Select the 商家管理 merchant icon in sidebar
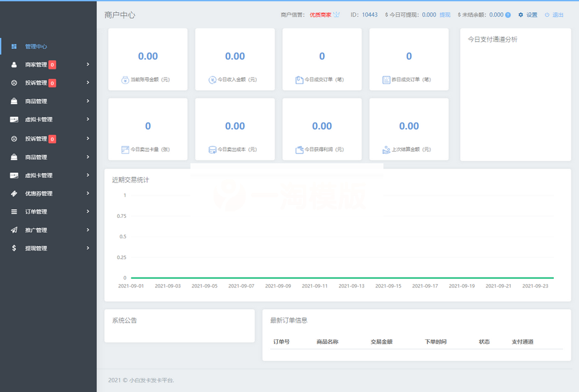Image resolution: width=579 pixels, height=392 pixels. click(x=15, y=64)
